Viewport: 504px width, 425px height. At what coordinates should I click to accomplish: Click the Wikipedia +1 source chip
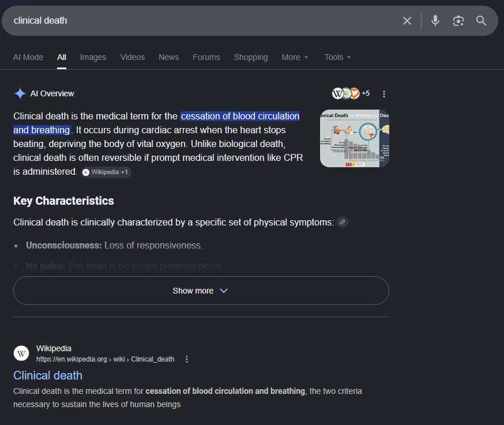pos(106,172)
